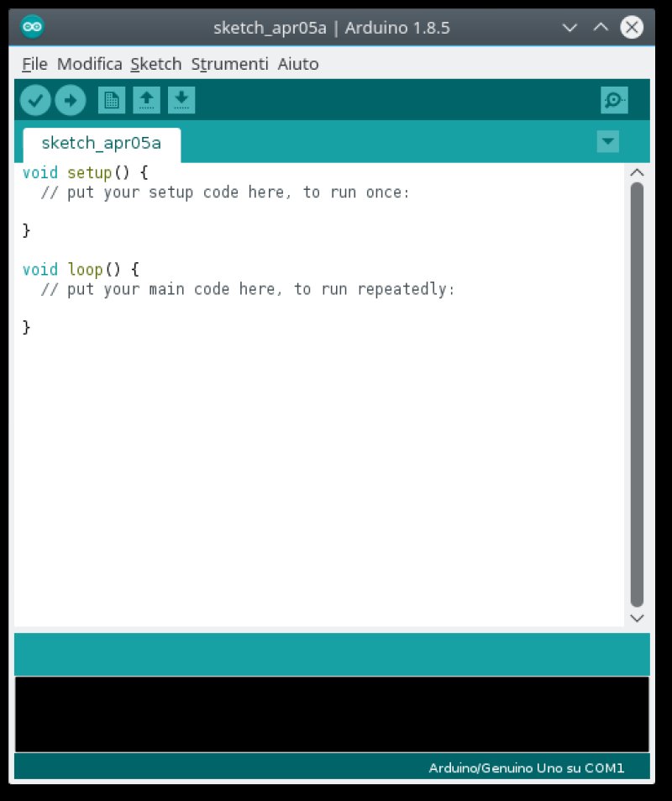
Task: Open the Aiuto menu
Action: 298,64
